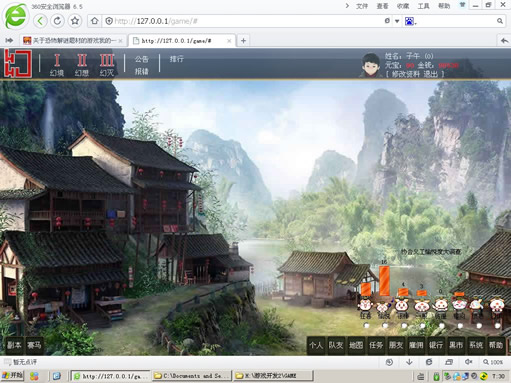
Task: Click the 360 browser green logo
Action: [15, 16]
